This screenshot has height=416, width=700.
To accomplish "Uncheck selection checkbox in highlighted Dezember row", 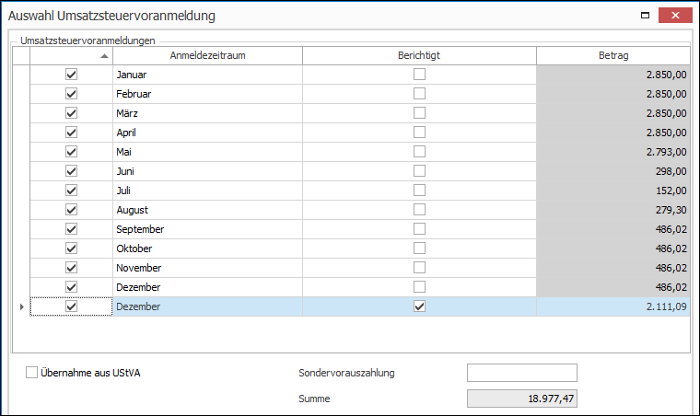I will [71, 306].
